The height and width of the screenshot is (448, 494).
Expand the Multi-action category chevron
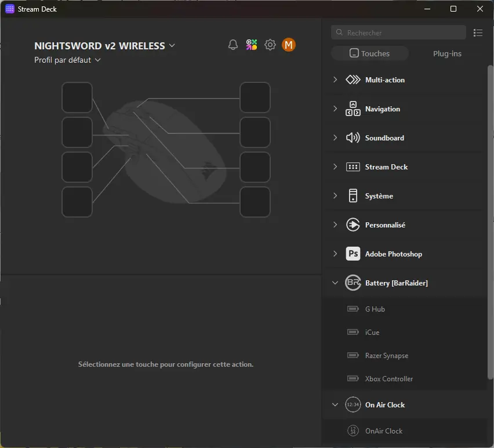tap(335, 80)
